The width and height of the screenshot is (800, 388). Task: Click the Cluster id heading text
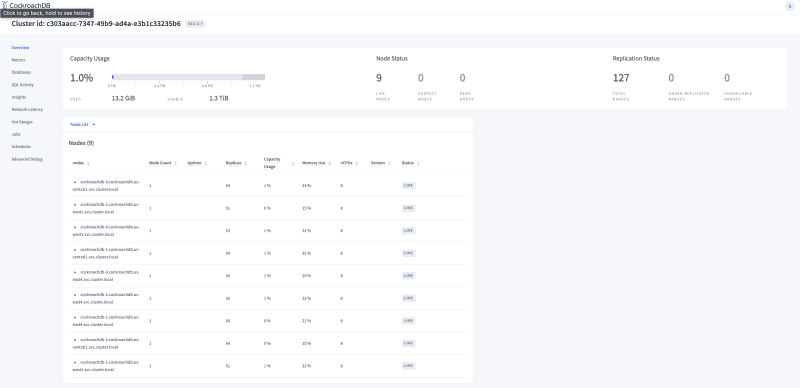pos(96,23)
